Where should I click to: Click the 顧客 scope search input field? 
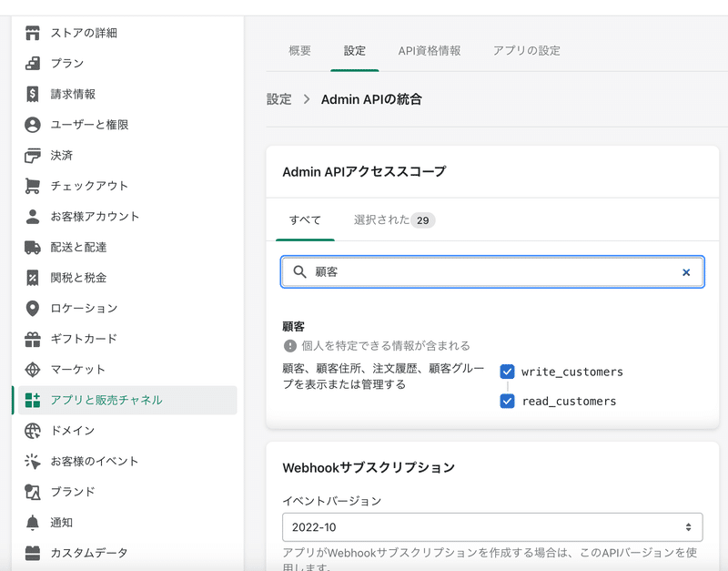coord(492,271)
